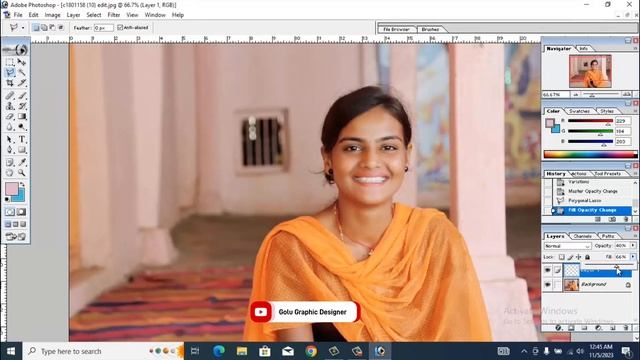Add a layer style from Layers panel

tap(558, 328)
